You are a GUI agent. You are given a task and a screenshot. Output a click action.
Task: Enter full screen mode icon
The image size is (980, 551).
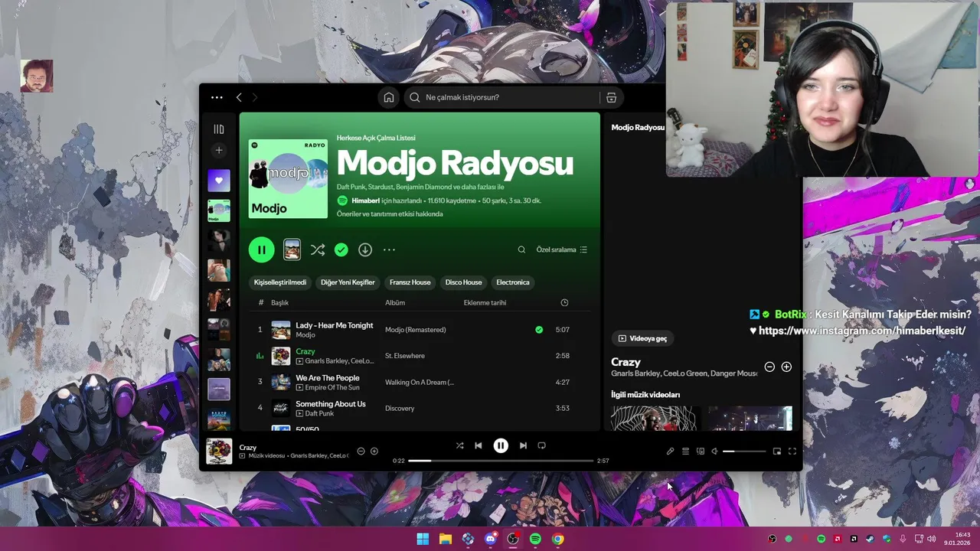[792, 452]
